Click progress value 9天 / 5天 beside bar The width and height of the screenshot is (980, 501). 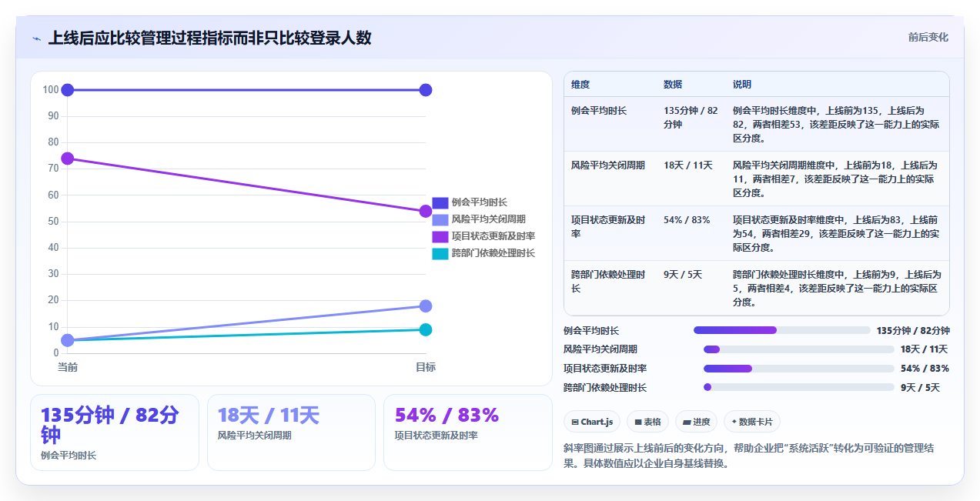click(921, 388)
